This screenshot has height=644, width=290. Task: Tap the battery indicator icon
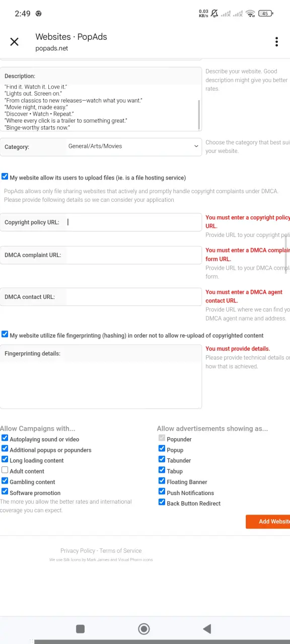266,14
